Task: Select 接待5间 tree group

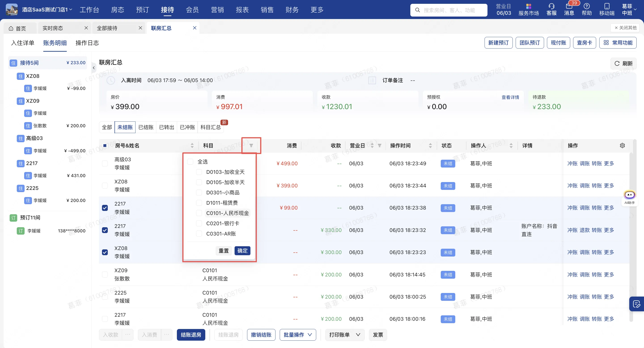Action: [47, 63]
